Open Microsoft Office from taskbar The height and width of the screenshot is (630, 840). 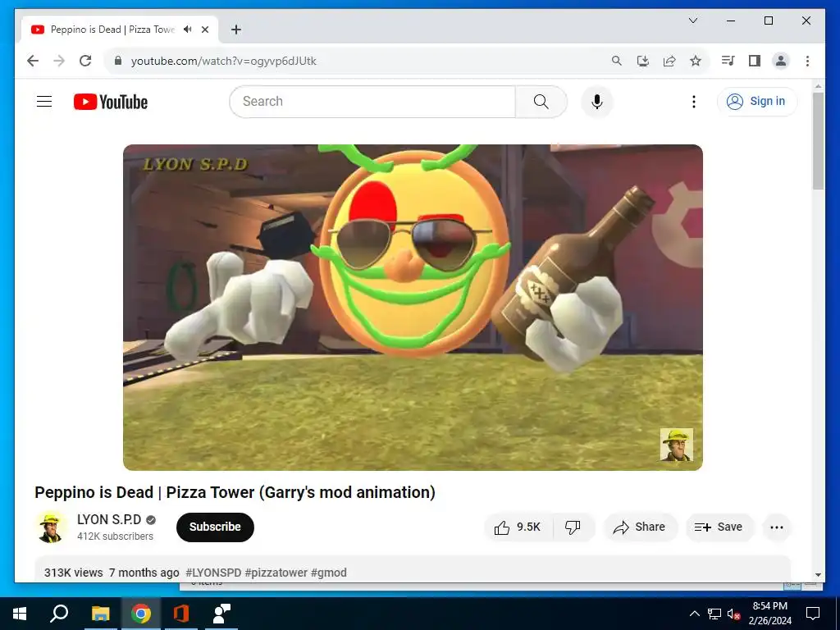(181, 614)
